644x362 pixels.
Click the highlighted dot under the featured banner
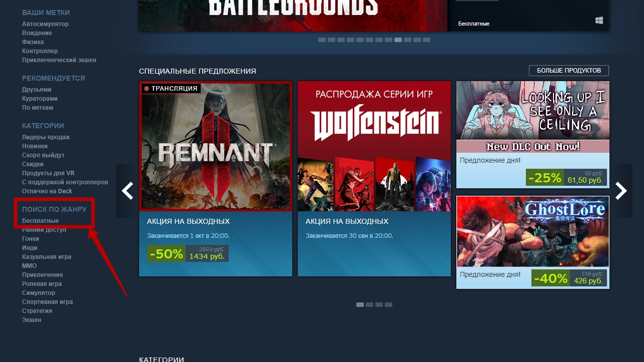click(398, 40)
